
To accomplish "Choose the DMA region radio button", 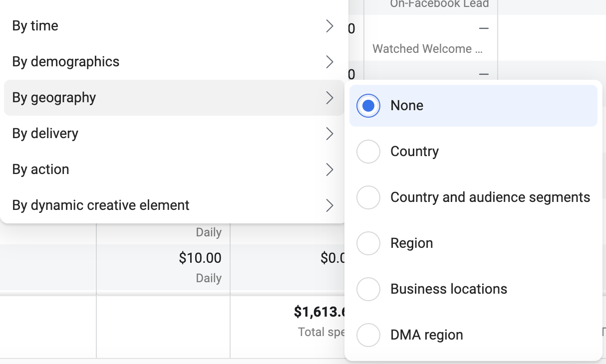I will [368, 335].
